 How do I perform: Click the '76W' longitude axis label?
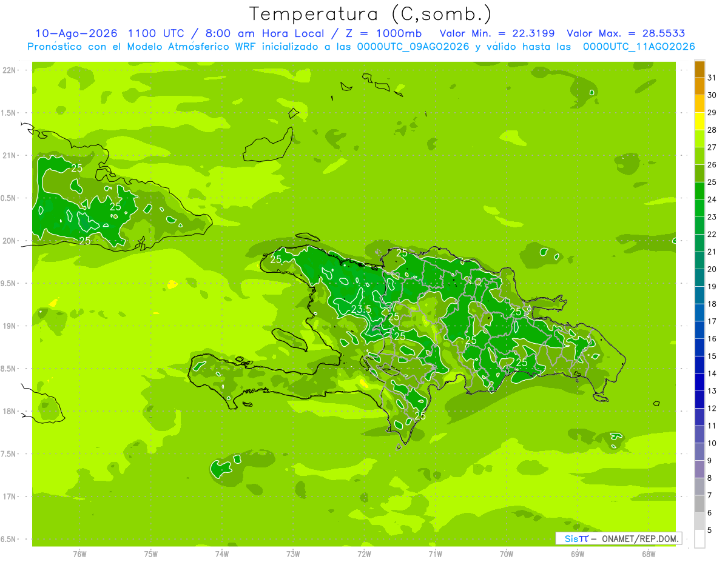pos(79,554)
